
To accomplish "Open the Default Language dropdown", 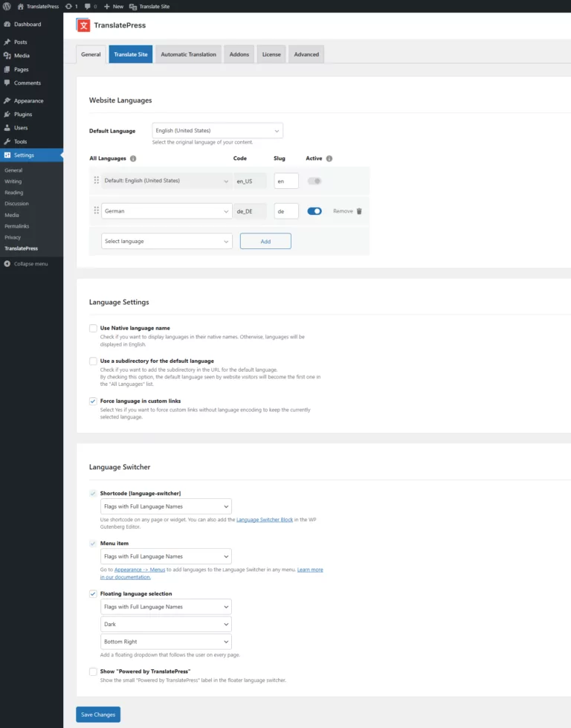I will (217, 130).
